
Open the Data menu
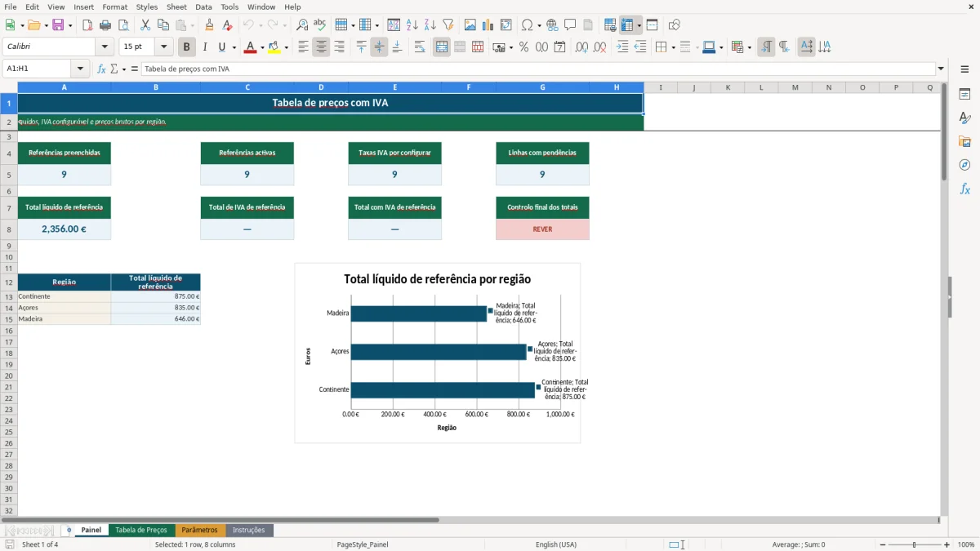click(203, 7)
